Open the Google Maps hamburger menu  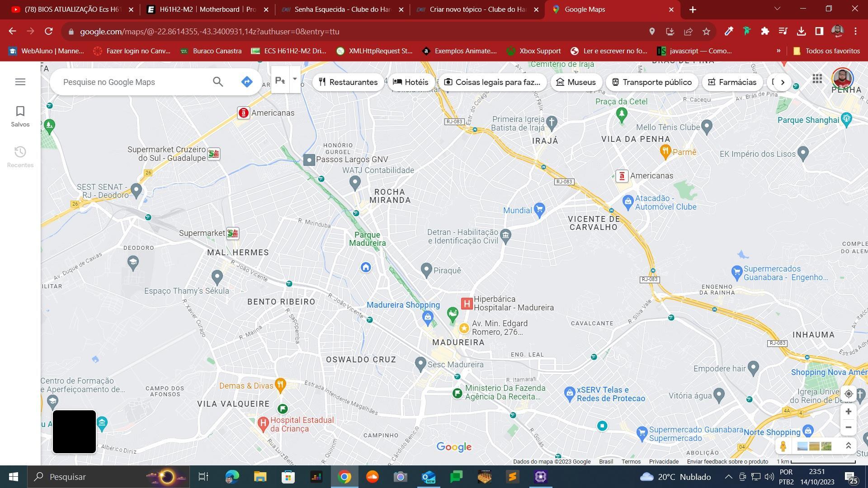pyautogui.click(x=20, y=82)
